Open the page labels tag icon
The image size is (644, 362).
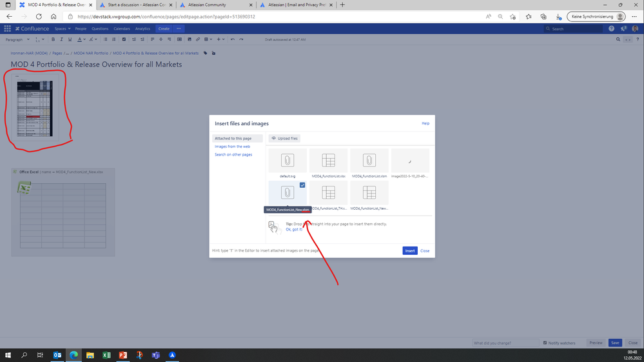point(206,53)
